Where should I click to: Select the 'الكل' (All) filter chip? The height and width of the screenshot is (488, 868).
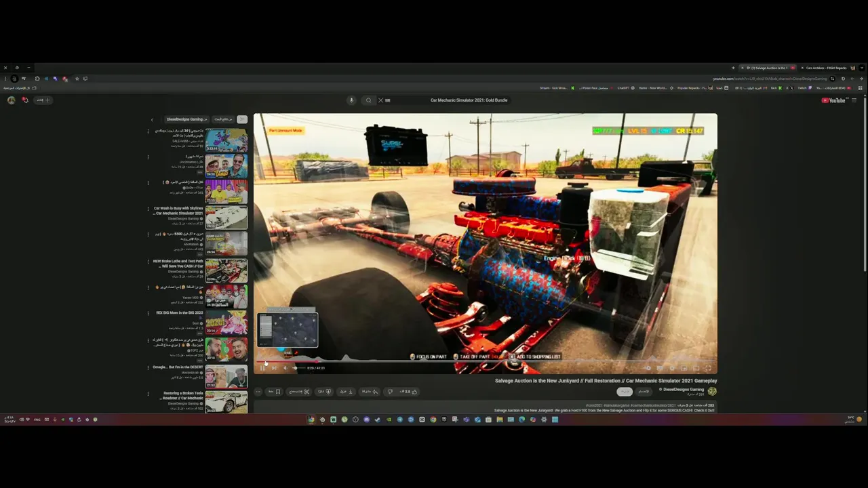(x=242, y=119)
